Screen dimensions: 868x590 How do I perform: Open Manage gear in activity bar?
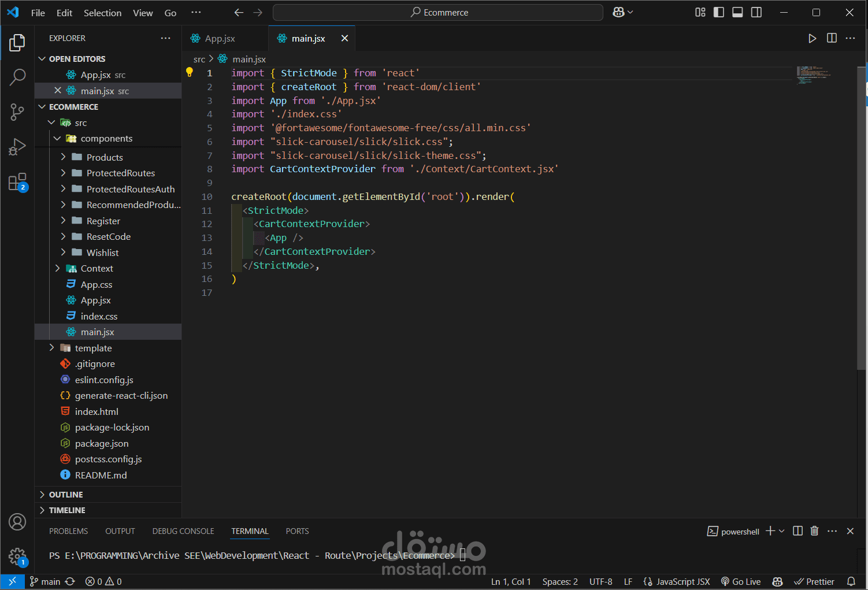pos(17,557)
